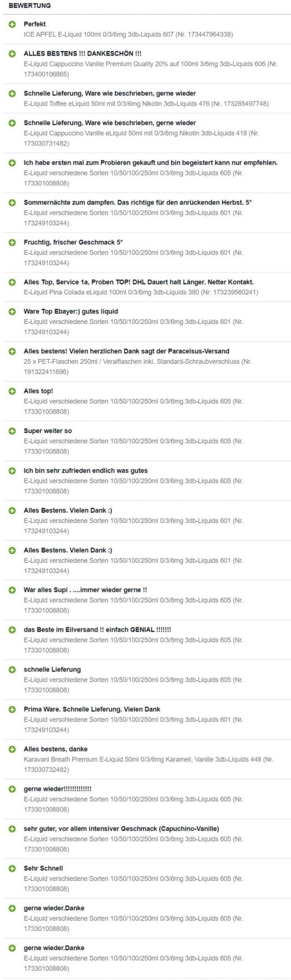Select the positive rating icon for "Fruchtig, frischer Geschmack 5*"
The image size is (291, 980).
(x=12, y=242)
